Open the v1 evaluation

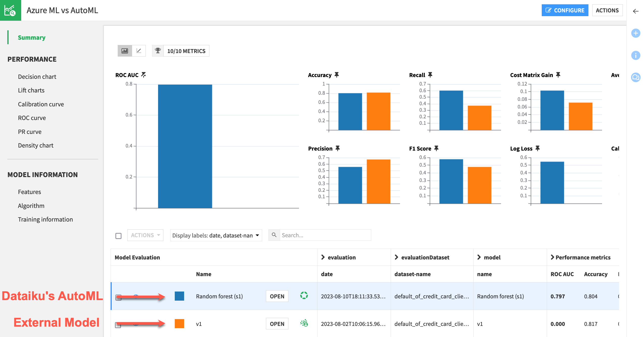pos(277,324)
